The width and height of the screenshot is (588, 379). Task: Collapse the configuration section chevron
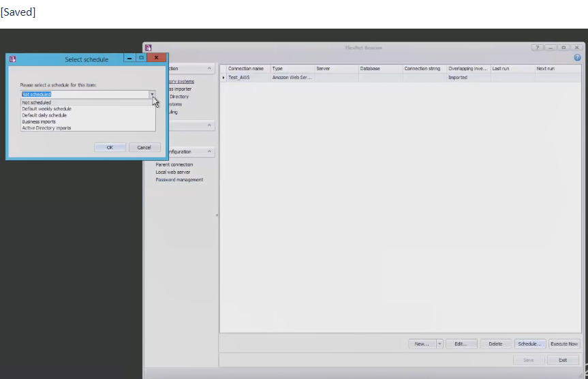tap(209, 151)
